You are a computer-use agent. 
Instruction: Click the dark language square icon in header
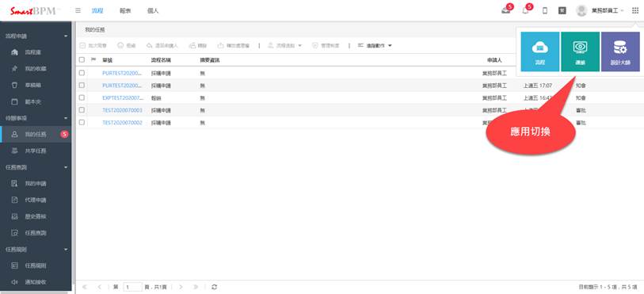[562, 10]
